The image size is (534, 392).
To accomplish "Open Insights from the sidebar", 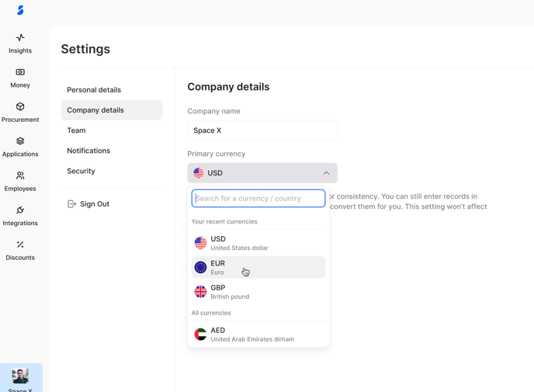I will tap(20, 43).
